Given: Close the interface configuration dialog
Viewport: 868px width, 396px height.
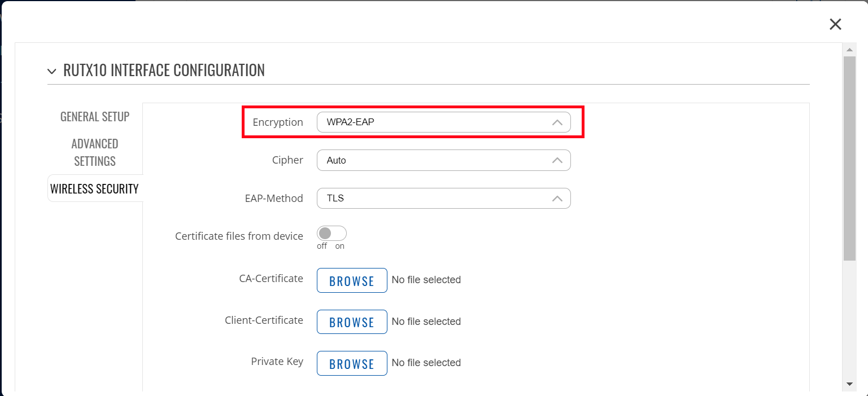Looking at the screenshot, I should (x=835, y=24).
